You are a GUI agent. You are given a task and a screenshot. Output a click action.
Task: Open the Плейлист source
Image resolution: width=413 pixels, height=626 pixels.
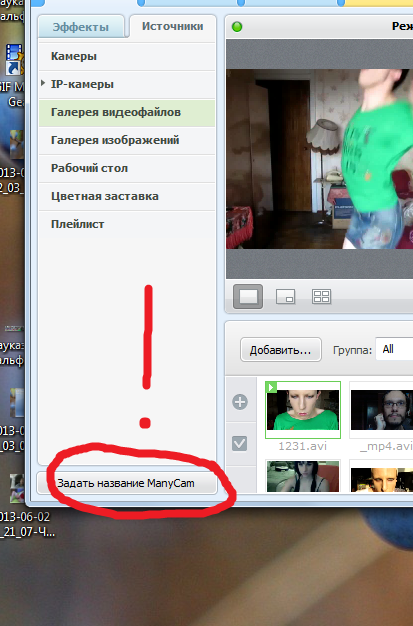[127, 224]
